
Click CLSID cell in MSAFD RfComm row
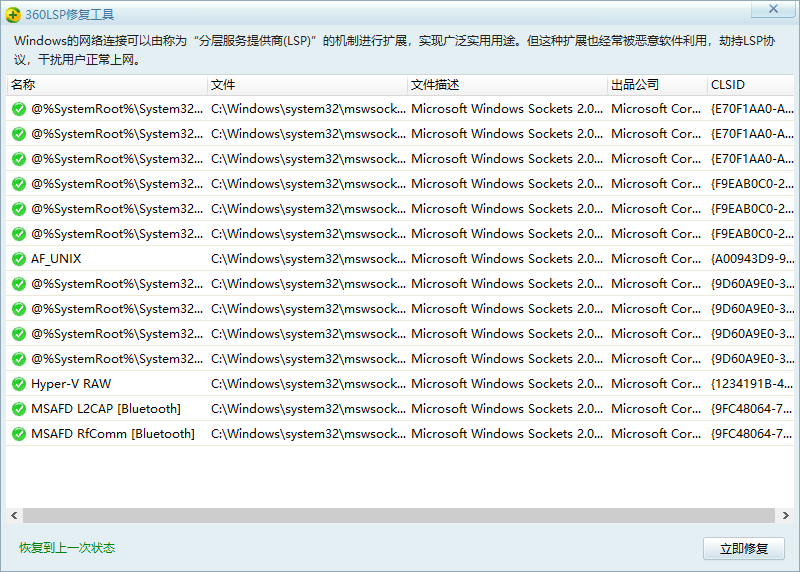pos(752,434)
